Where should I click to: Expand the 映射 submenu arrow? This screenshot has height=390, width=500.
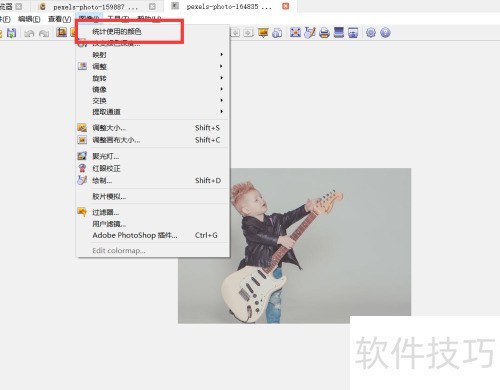(x=221, y=54)
